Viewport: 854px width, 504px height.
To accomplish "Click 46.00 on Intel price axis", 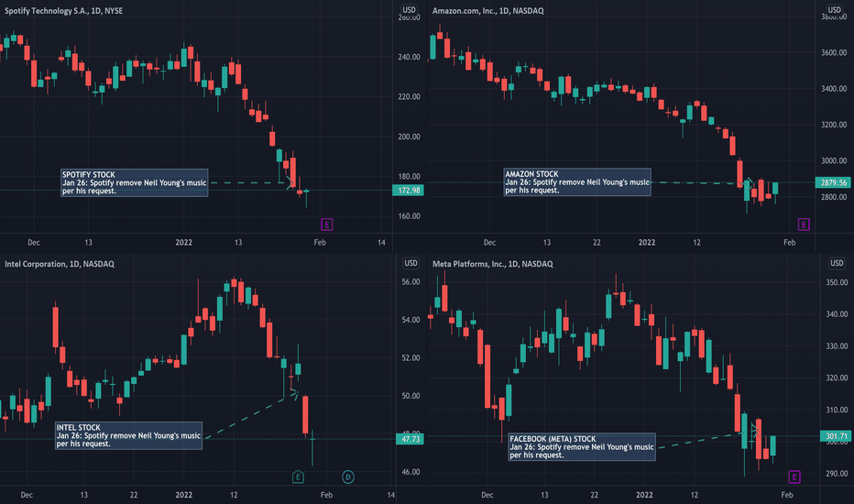I will pyautogui.click(x=411, y=473).
